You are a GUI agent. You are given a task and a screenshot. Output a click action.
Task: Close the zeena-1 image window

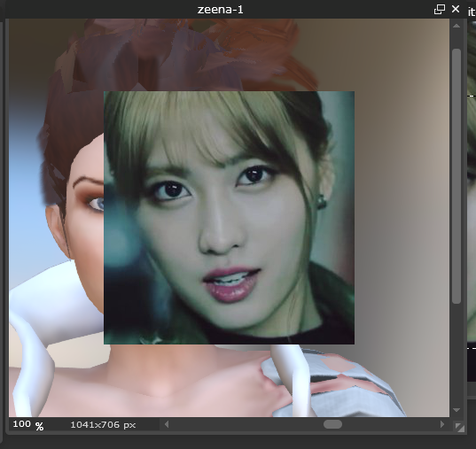(x=456, y=9)
